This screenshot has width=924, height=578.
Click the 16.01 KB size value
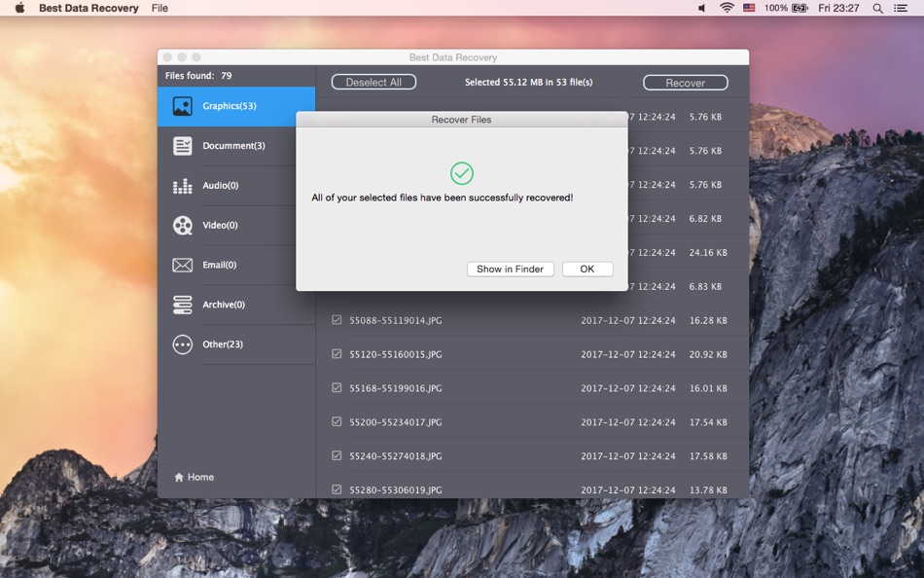point(708,388)
